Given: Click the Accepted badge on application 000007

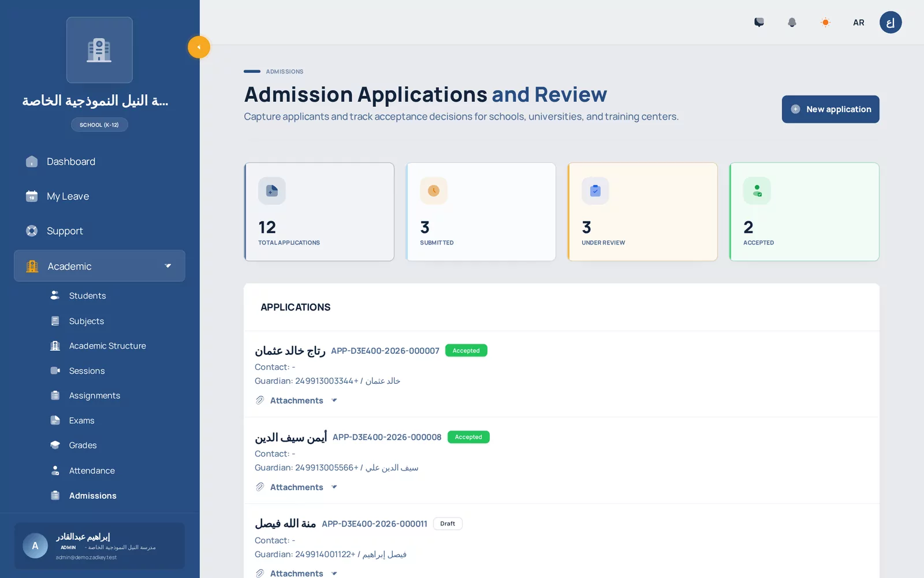Looking at the screenshot, I should click(466, 351).
